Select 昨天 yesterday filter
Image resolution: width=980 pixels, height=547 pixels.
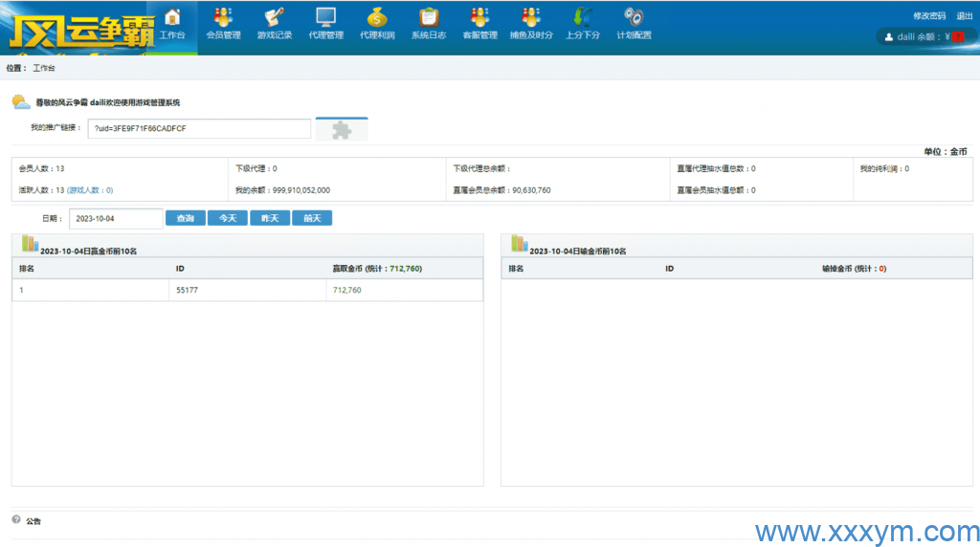(270, 218)
